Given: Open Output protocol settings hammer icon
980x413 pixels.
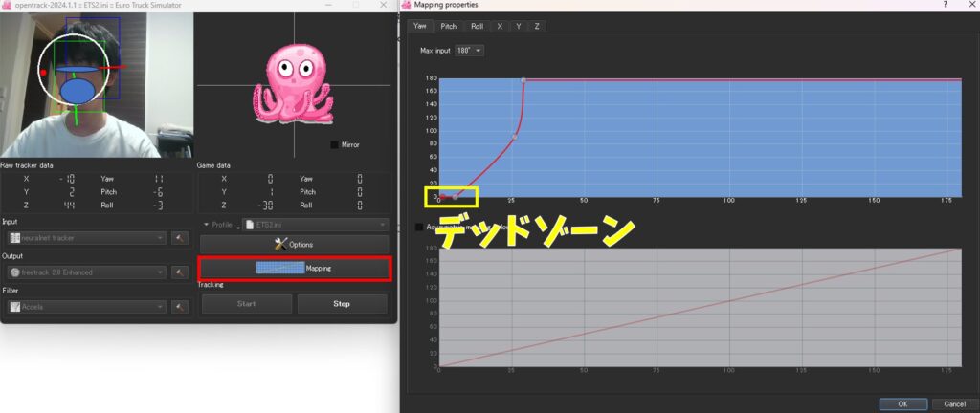Looking at the screenshot, I should tap(180, 272).
